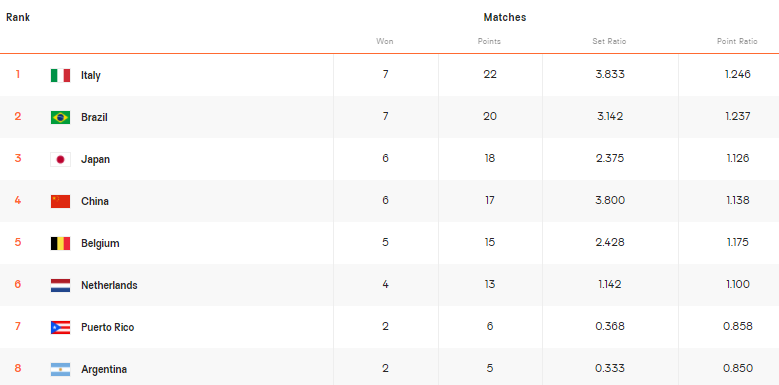This screenshot has width=779, height=385.
Task: Select China's 3.800 set ratio cell
Action: pyautogui.click(x=610, y=201)
